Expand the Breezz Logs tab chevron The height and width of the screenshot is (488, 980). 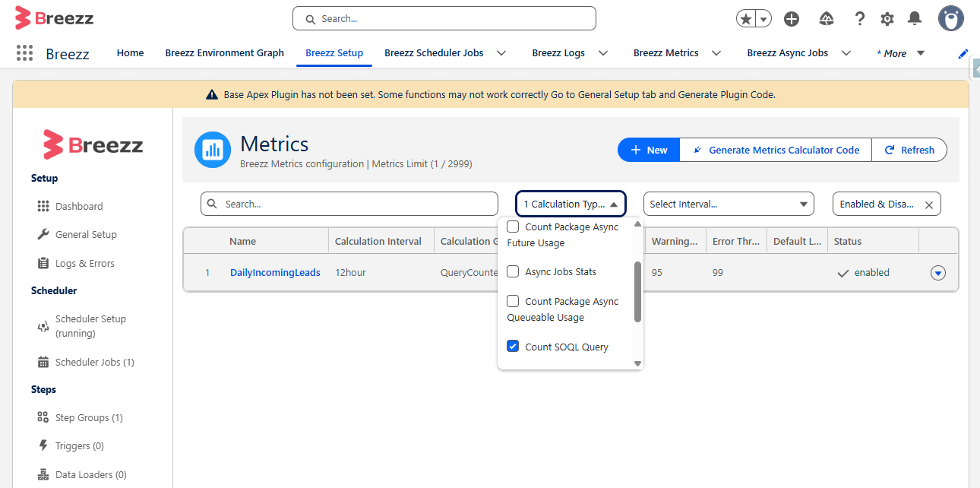(x=603, y=53)
